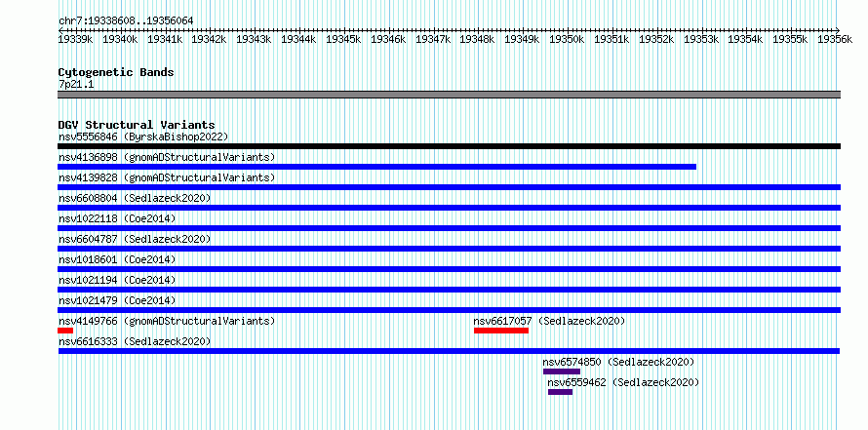Click the 19355k ruler position
This screenshot has height=430, width=868.
tap(791, 39)
